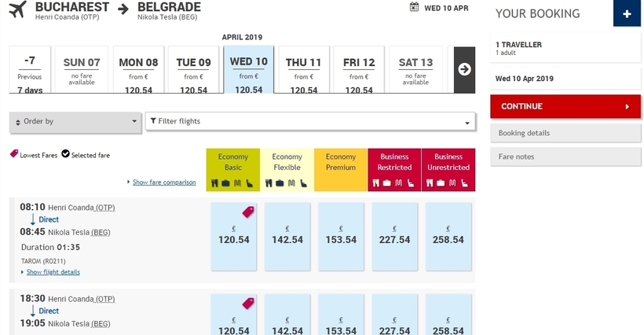The image size is (644, 335).
Task: Open the Order by dropdown
Action: (75, 122)
